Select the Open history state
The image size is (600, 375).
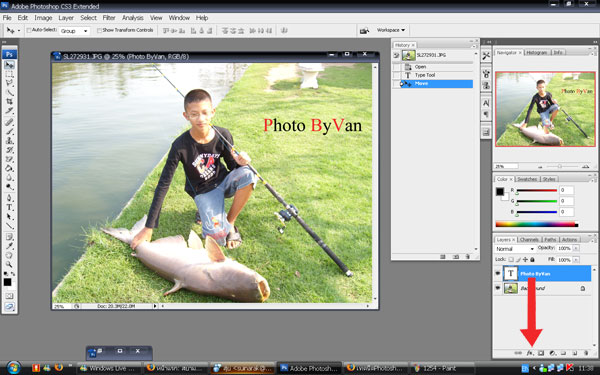(437, 67)
